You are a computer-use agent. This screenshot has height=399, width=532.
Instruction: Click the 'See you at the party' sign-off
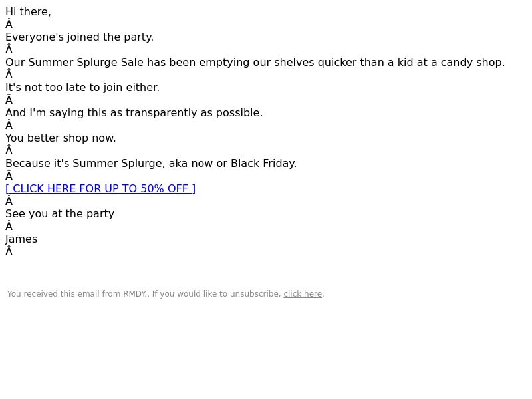click(60, 213)
